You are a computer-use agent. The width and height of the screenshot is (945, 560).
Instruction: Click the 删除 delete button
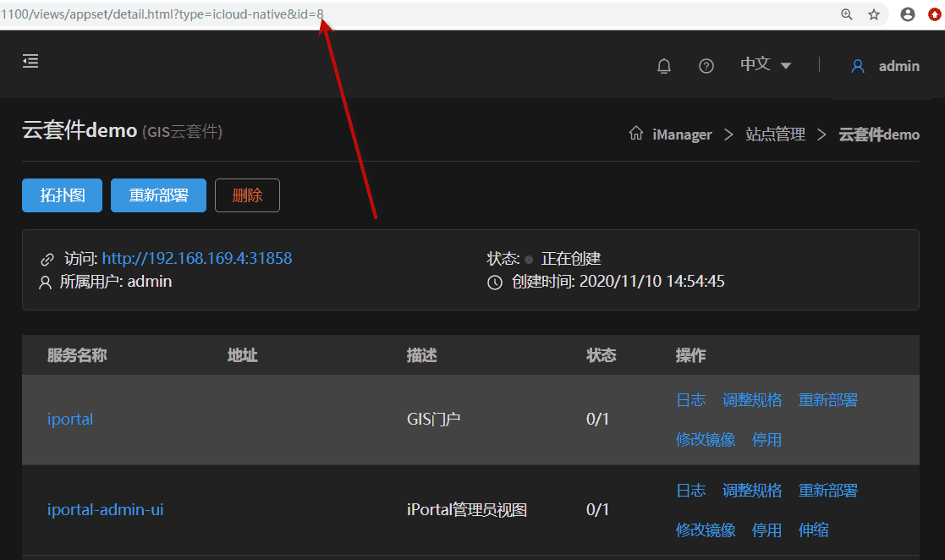[x=247, y=195]
